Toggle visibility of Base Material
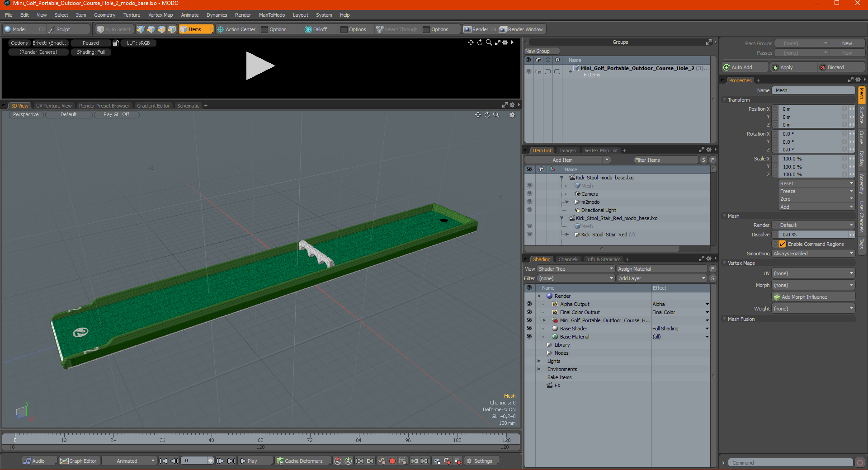Image resolution: width=868 pixels, height=470 pixels. [x=529, y=337]
